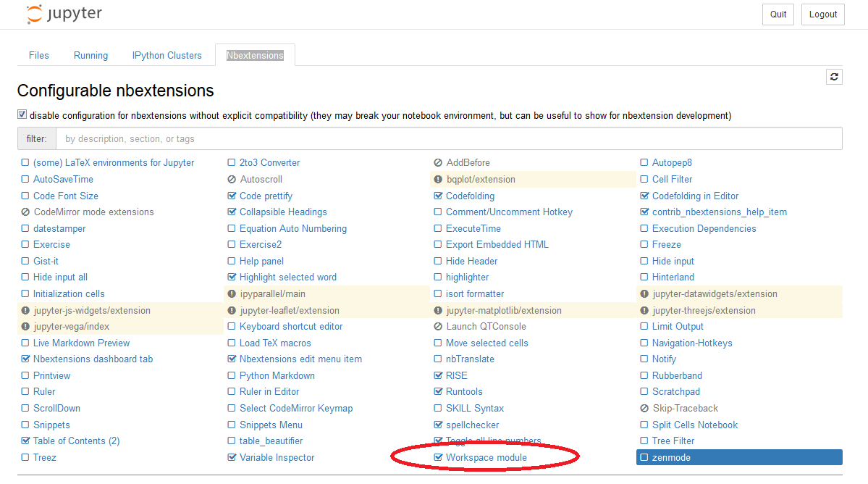The height and width of the screenshot is (484, 868).
Task: Click the warning icon beside bqplot/extension
Action: pos(438,180)
